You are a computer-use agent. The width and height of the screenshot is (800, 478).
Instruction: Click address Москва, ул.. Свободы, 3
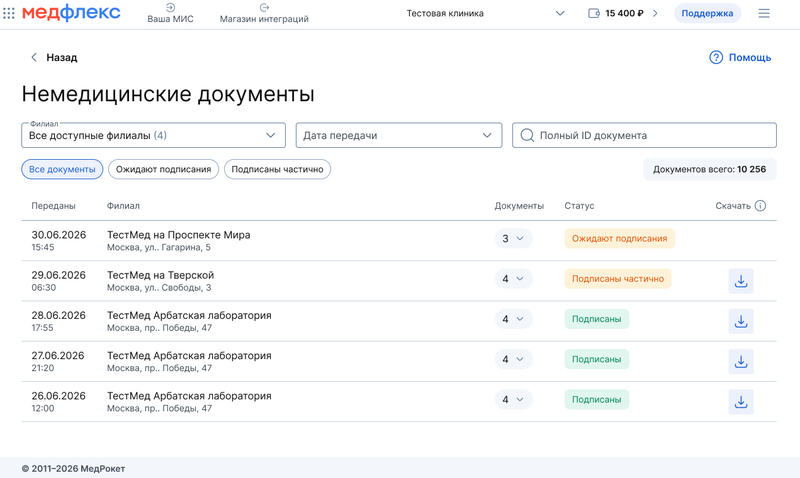pyautogui.click(x=159, y=288)
